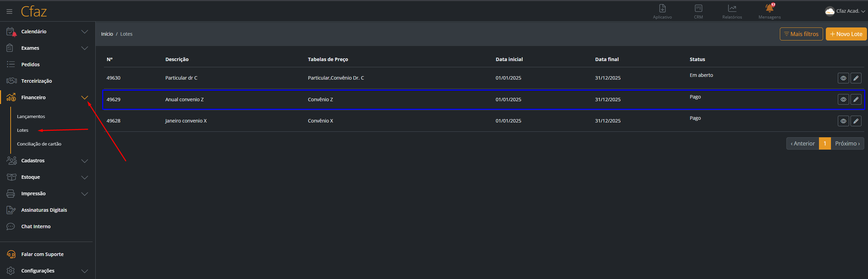This screenshot has height=279, width=868.
Task: Click the Mais filtros button
Action: pyautogui.click(x=801, y=34)
